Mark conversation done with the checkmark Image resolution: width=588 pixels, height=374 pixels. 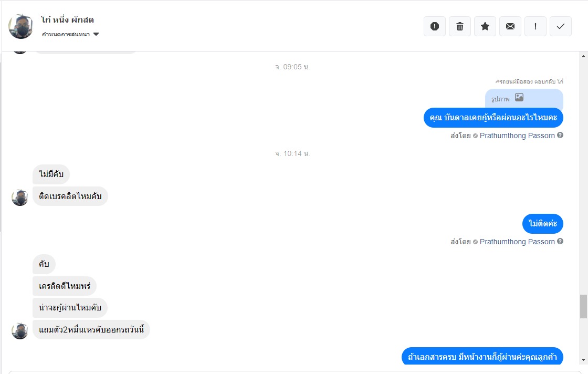[x=561, y=26]
